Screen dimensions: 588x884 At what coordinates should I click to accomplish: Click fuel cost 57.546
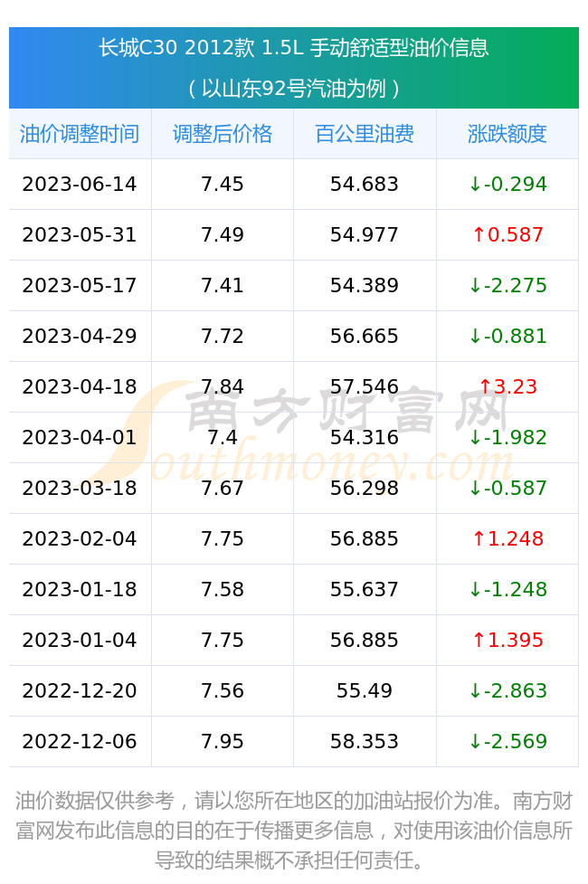[x=365, y=387]
